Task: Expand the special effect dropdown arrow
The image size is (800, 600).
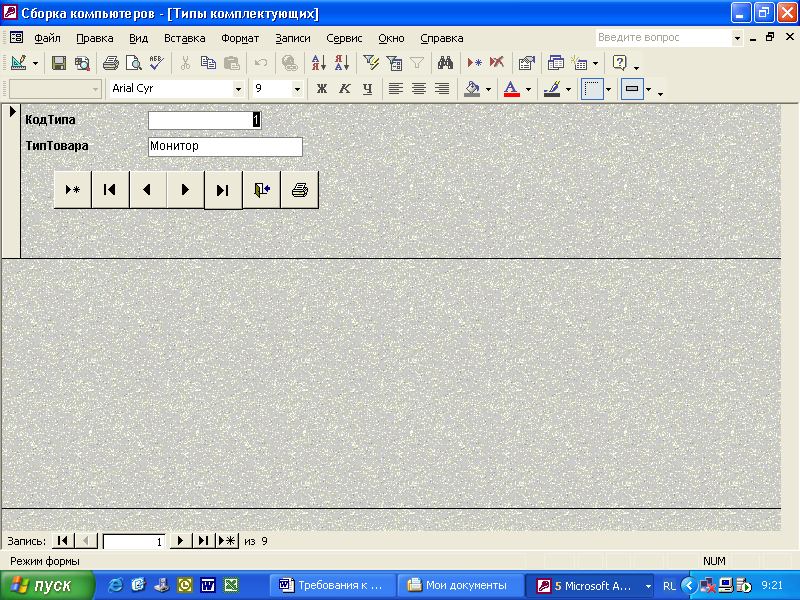Action: 648,89
